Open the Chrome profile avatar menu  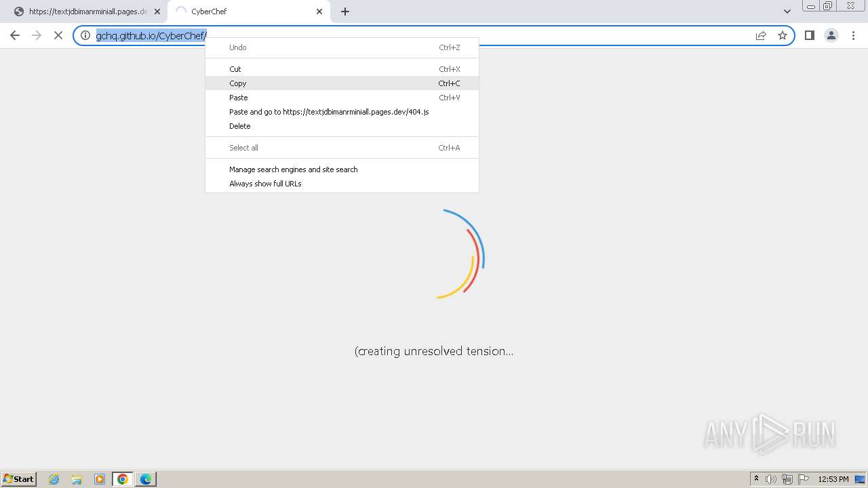tap(831, 35)
